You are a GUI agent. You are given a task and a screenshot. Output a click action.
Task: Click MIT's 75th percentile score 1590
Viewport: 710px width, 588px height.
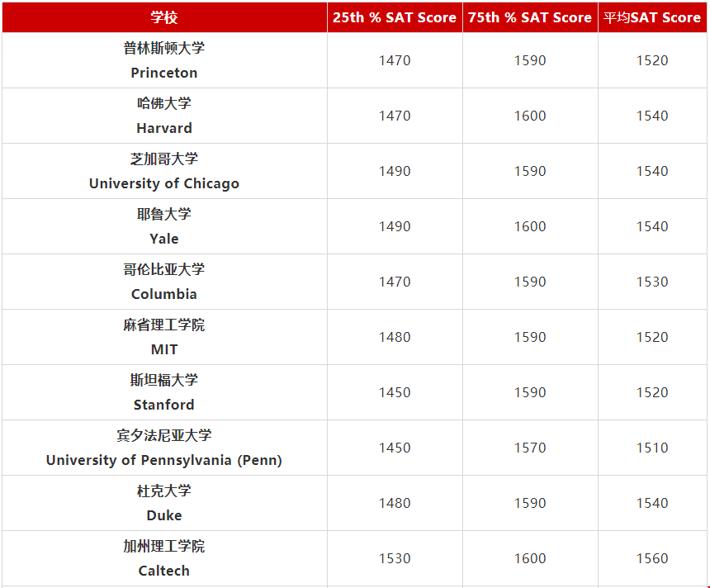pyautogui.click(x=530, y=337)
